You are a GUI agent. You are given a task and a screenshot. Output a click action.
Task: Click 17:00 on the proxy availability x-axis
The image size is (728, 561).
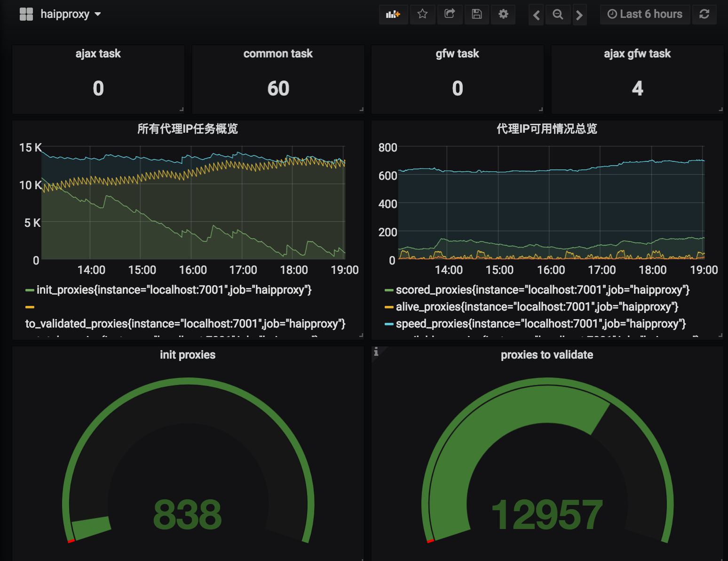[x=602, y=270]
